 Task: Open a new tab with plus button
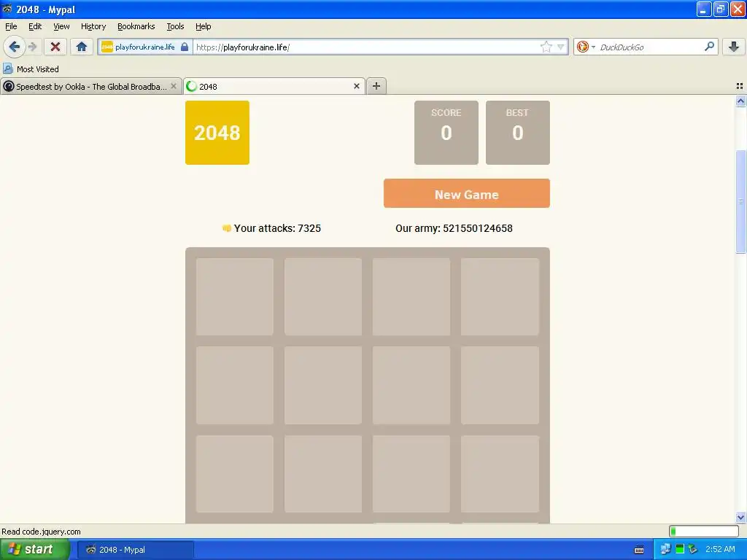[376, 86]
